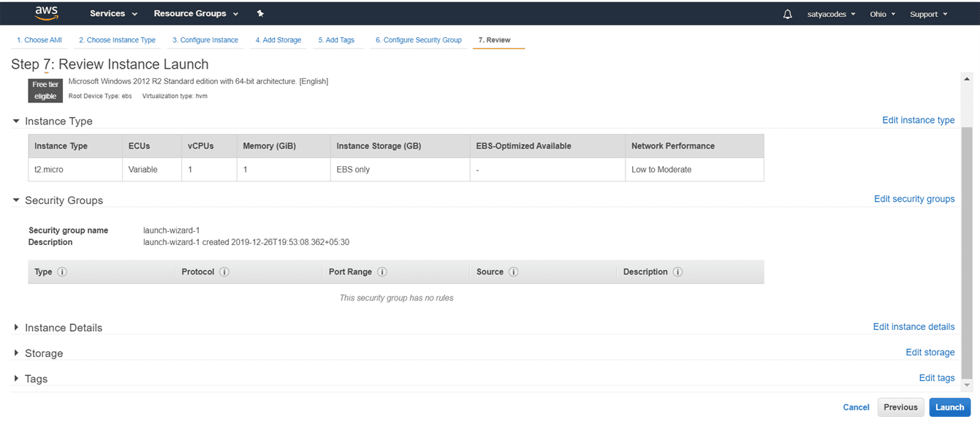Click the scroll-down arrow on the scrollbar

tap(967, 385)
